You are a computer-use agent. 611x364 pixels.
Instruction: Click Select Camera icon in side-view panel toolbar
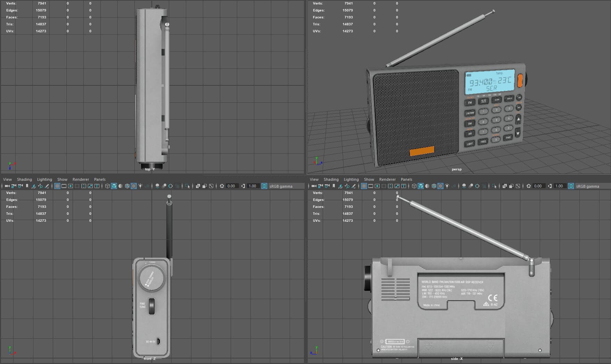click(314, 186)
